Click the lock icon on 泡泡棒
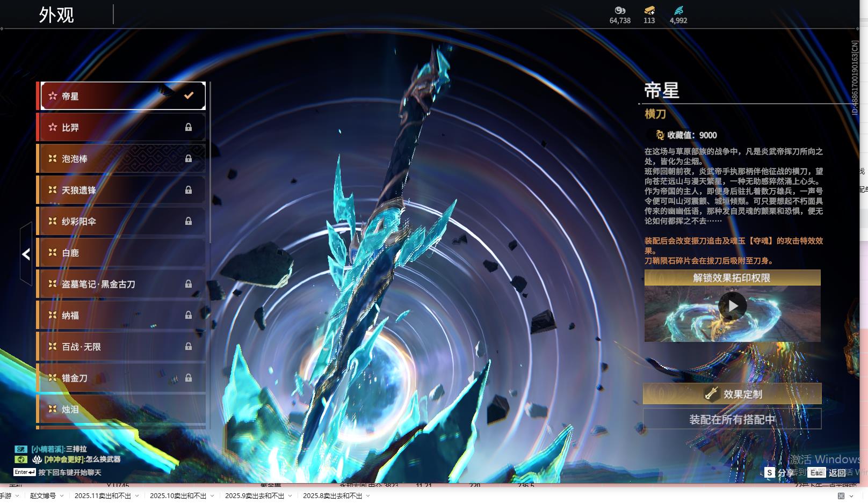This screenshot has height=504, width=868. 189,158
